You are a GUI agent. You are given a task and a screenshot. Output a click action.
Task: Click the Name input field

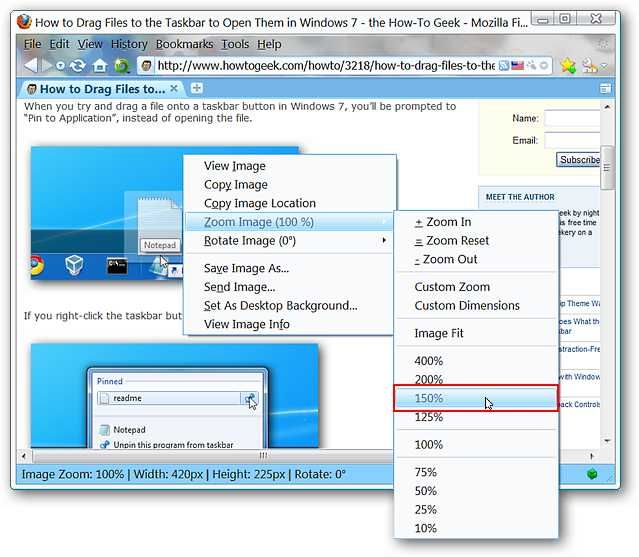tap(572, 118)
